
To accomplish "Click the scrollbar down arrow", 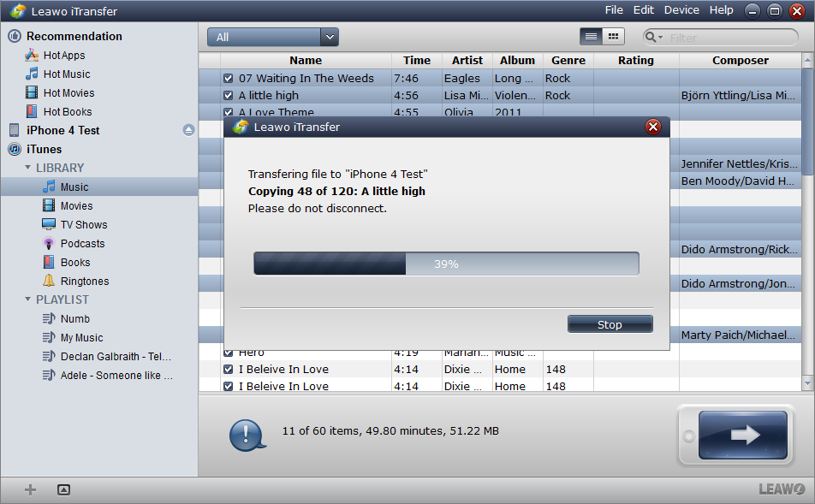I will click(x=807, y=383).
